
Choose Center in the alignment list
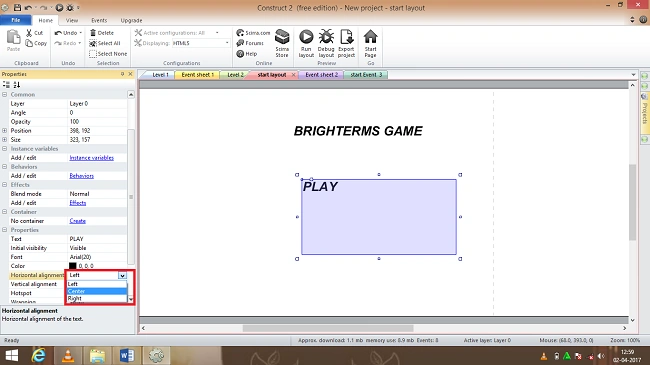click(x=97, y=291)
